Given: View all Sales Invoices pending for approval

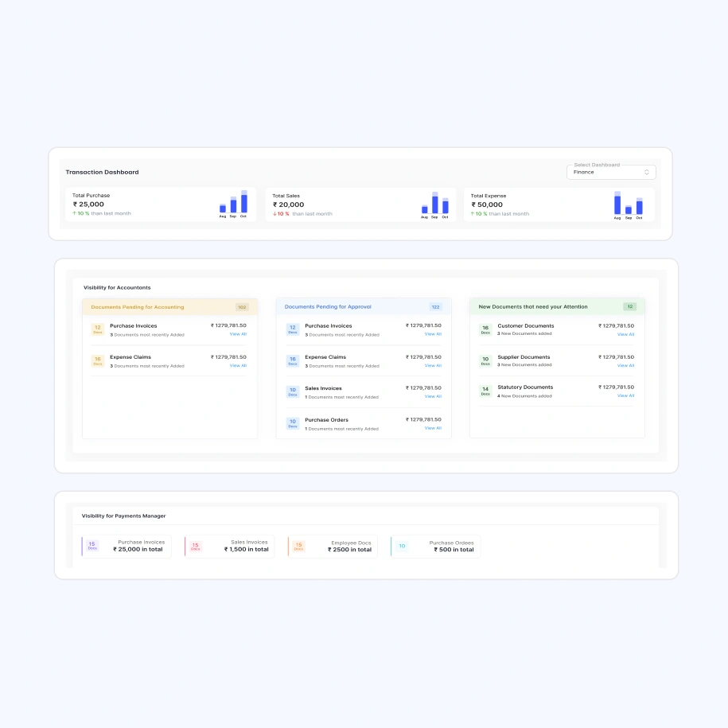Looking at the screenshot, I should [x=433, y=396].
